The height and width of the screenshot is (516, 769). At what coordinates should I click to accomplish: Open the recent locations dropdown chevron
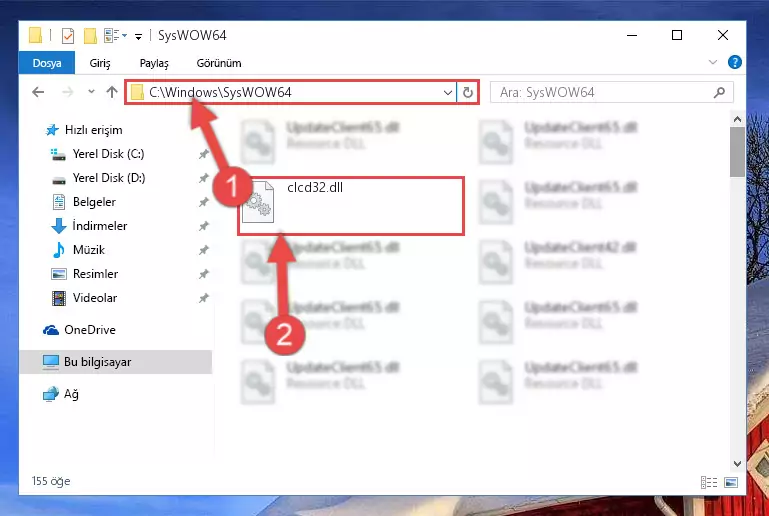coord(91,91)
